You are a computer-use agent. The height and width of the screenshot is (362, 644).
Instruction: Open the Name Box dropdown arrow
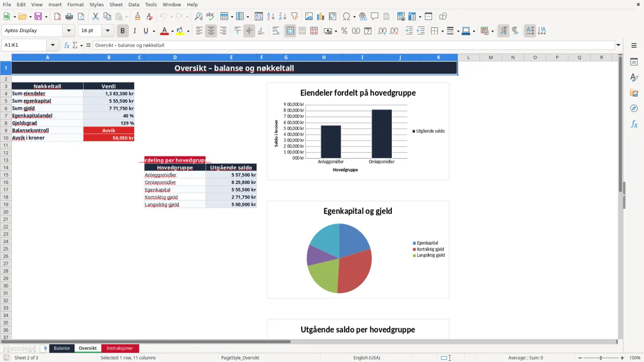(53, 45)
